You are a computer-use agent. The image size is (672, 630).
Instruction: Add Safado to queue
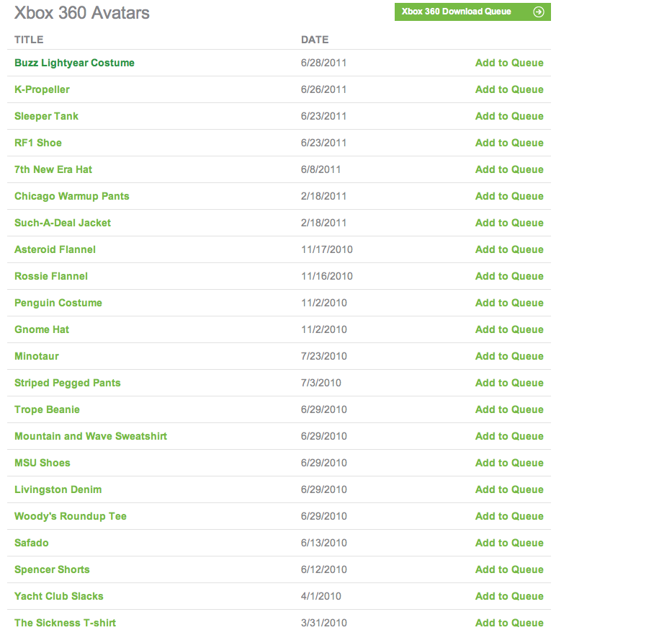point(509,543)
